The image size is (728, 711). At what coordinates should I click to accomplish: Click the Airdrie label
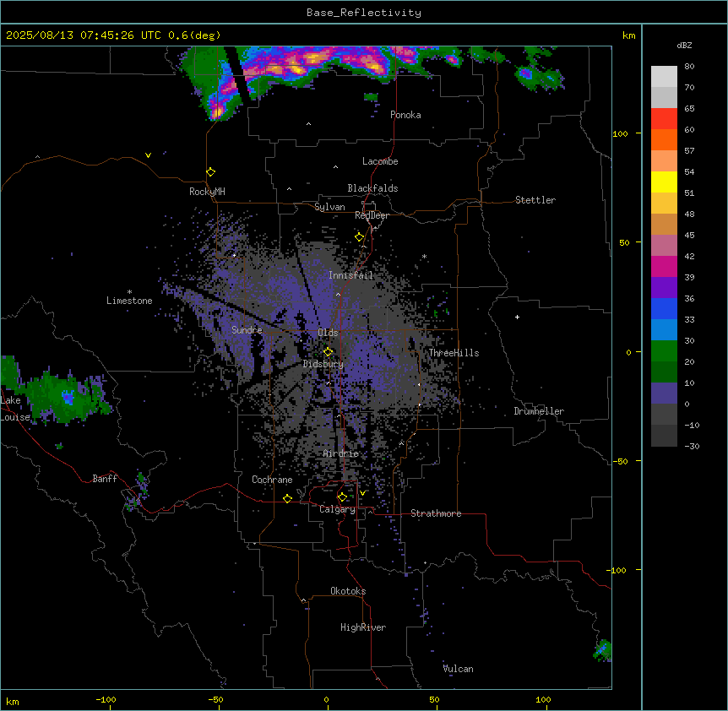tap(340, 453)
